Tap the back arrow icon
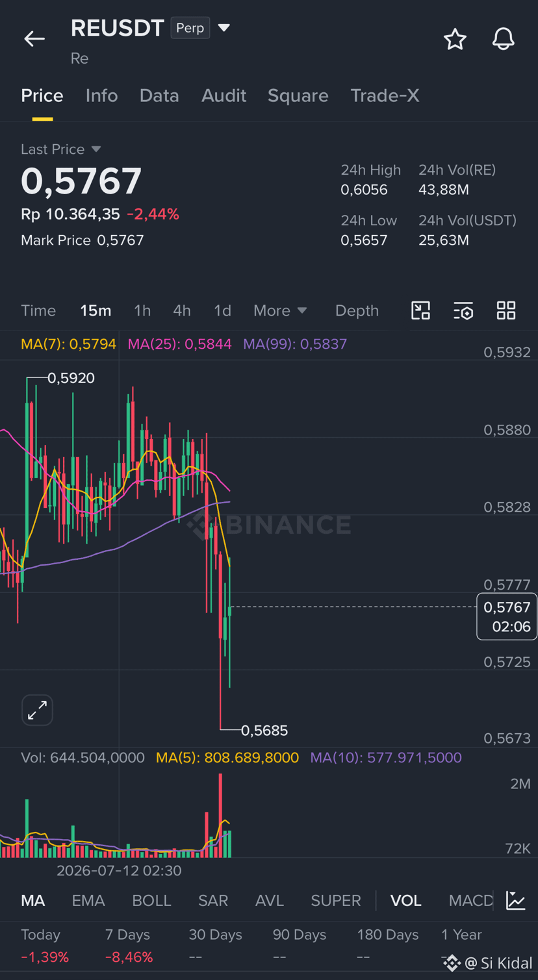This screenshot has width=538, height=980. 34,39
